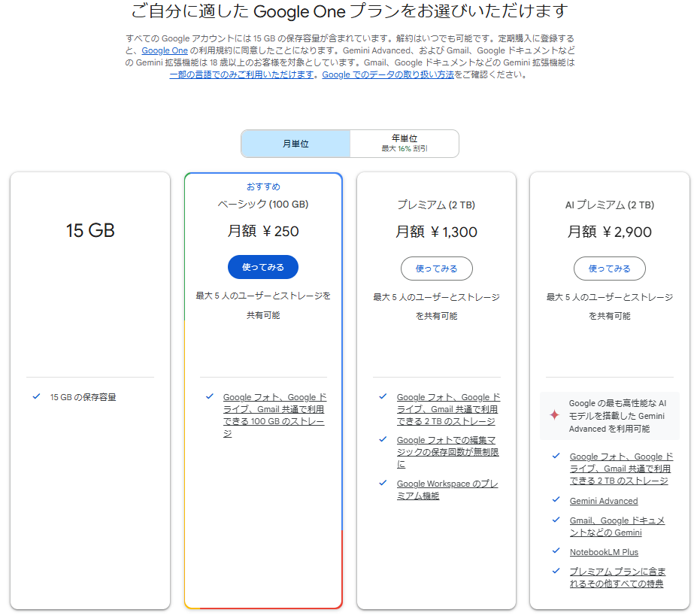Try the Basic 100 GB plan button
This screenshot has width=697, height=616.
tap(263, 267)
